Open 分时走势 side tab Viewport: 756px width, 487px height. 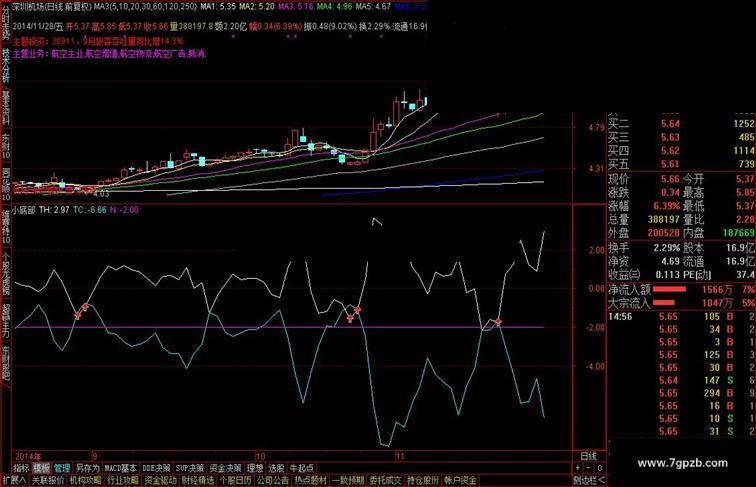[6, 22]
